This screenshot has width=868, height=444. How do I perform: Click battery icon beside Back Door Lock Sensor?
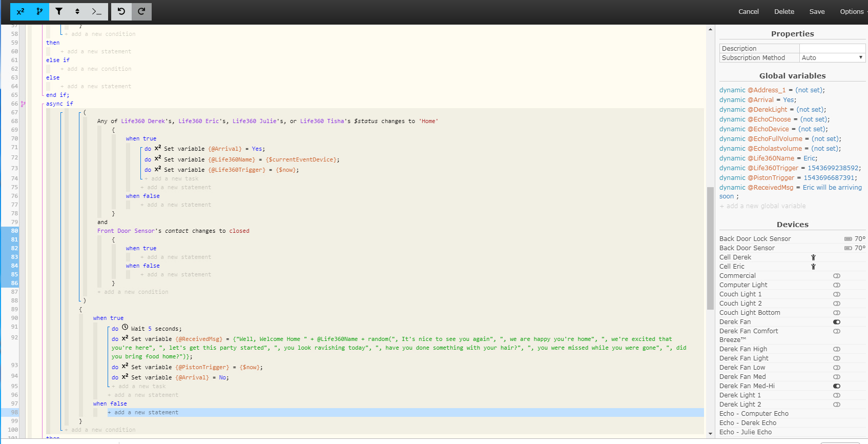(848, 239)
